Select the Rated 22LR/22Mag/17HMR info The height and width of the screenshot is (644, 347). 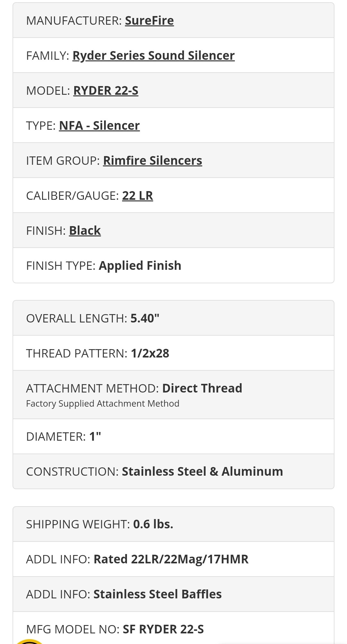click(x=171, y=559)
